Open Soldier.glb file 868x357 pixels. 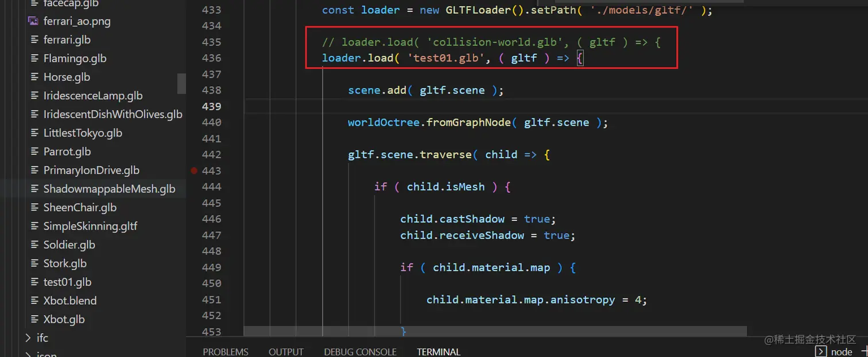coord(69,245)
